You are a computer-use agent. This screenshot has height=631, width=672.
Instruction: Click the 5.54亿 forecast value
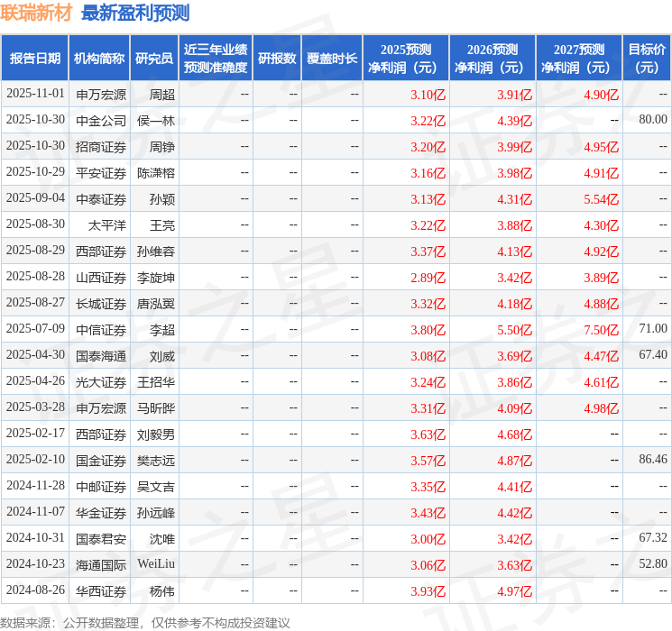pyautogui.click(x=602, y=199)
